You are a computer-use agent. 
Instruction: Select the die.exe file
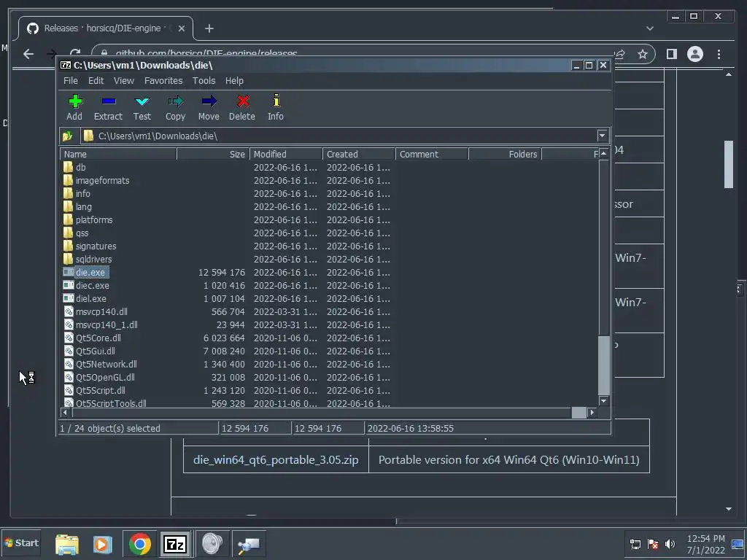coord(90,273)
